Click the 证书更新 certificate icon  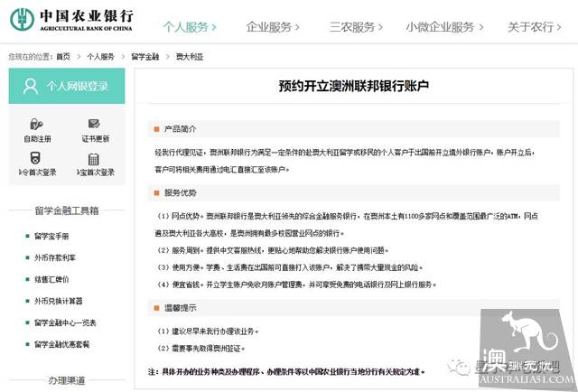94,124
